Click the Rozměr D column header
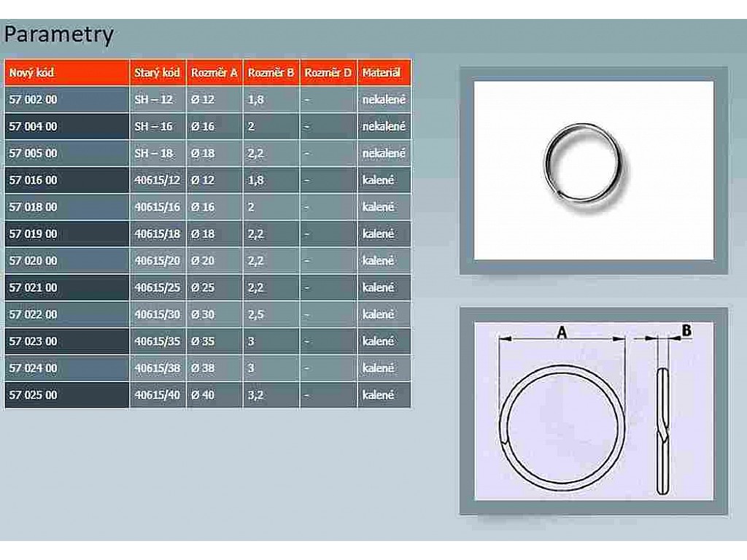The width and height of the screenshot is (747, 560). click(328, 73)
